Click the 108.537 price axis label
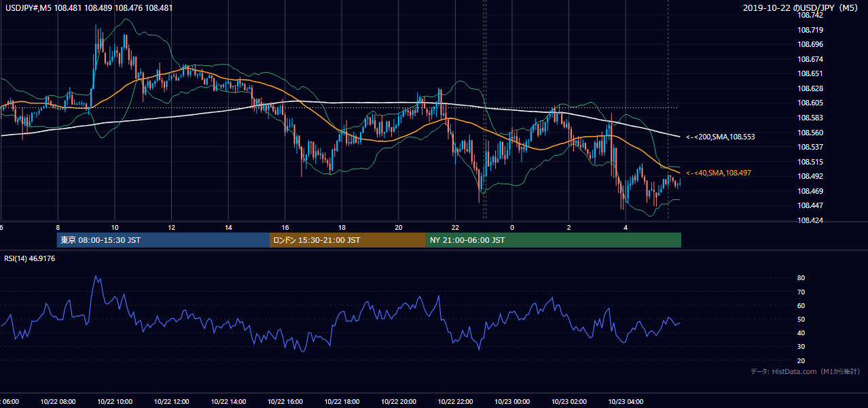Screen dimensions: 868x408 tap(810, 148)
